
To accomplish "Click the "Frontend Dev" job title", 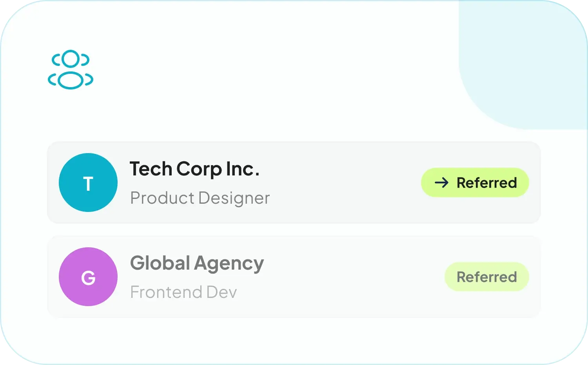I will (x=183, y=292).
